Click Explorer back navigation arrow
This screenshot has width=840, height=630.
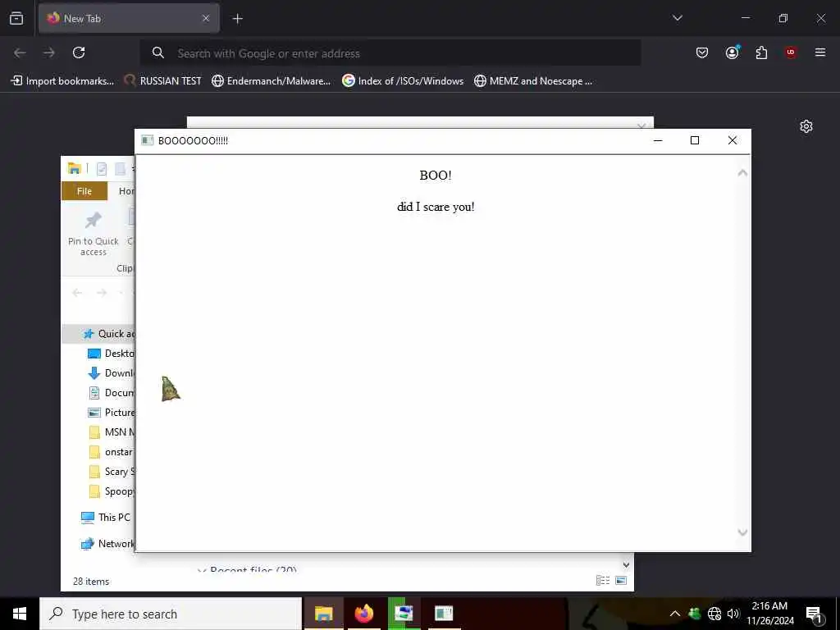(77, 293)
